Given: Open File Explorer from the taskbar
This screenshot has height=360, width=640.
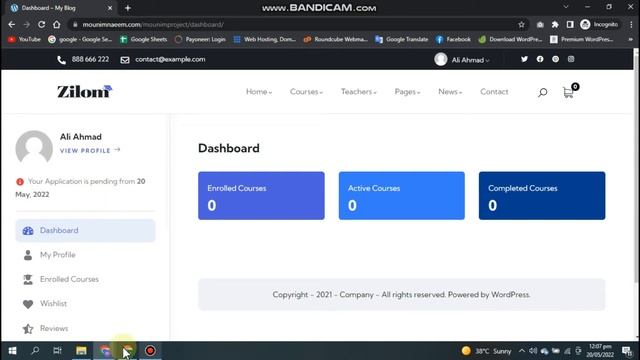Looking at the screenshot, I should coord(81,351).
